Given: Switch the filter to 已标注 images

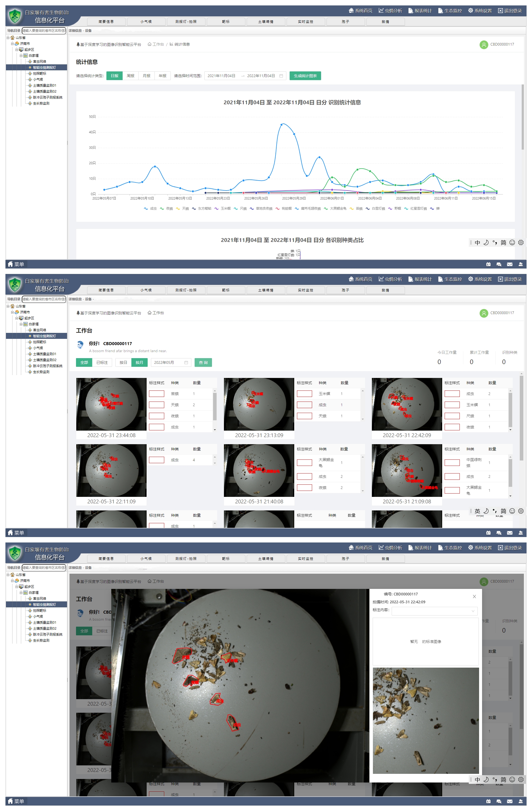Looking at the screenshot, I should click(102, 362).
